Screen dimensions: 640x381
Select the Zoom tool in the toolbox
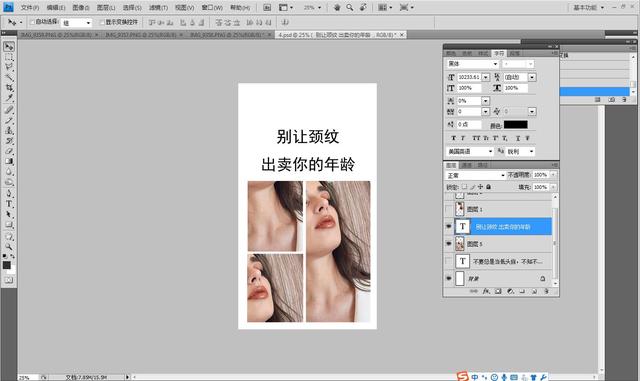tap(9, 247)
